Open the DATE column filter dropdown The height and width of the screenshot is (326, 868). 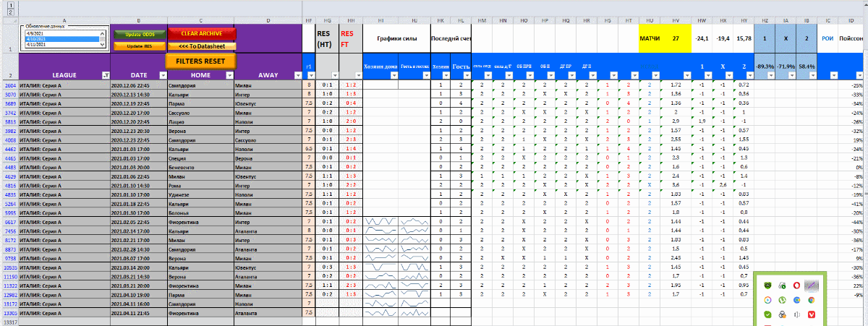point(160,75)
